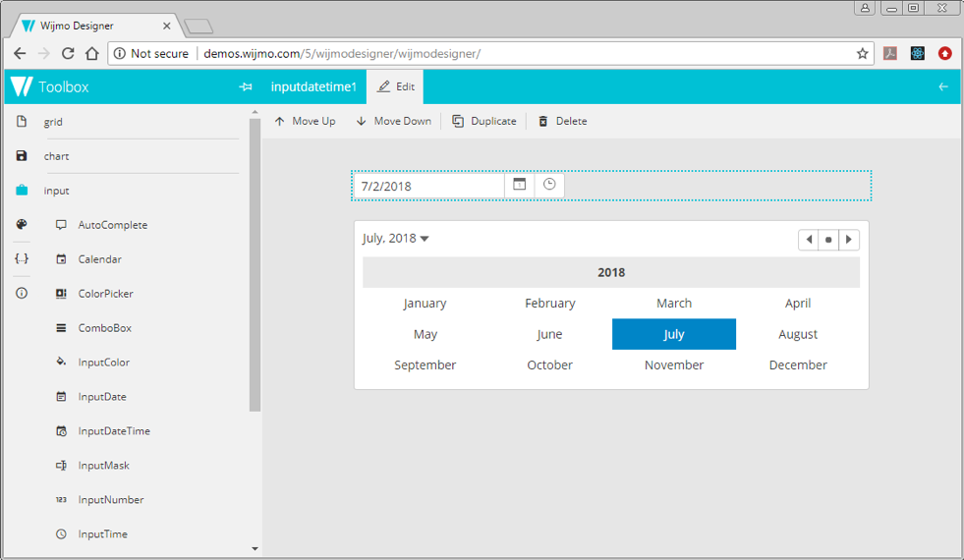Click the React devtools extension icon
Image resolution: width=964 pixels, height=560 pixels.
(x=917, y=53)
